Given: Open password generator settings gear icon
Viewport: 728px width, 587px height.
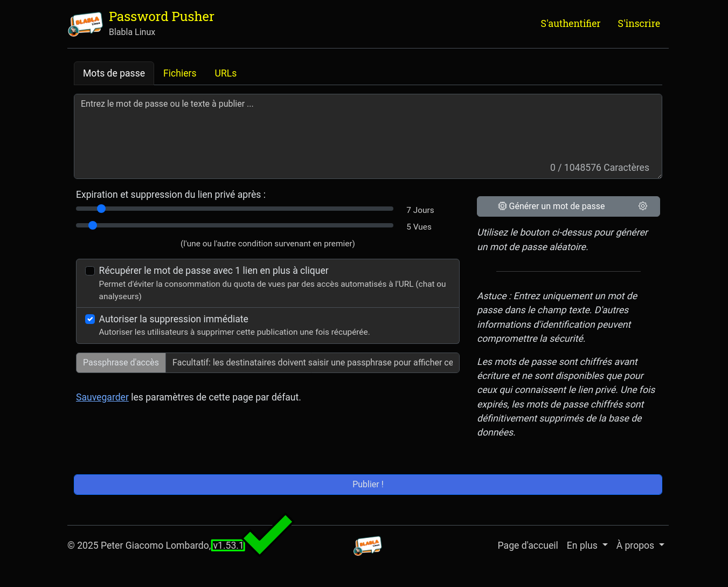Looking at the screenshot, I should tap(643, 206).
